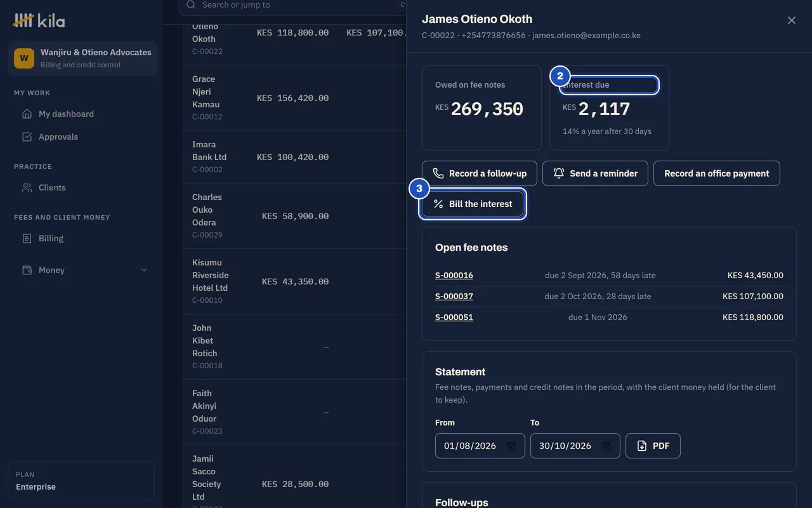Image resolution: width=812 pixels, height=508 pixels.
Task: Click the Enterprise plan card
Action: (x=81, y=481)
